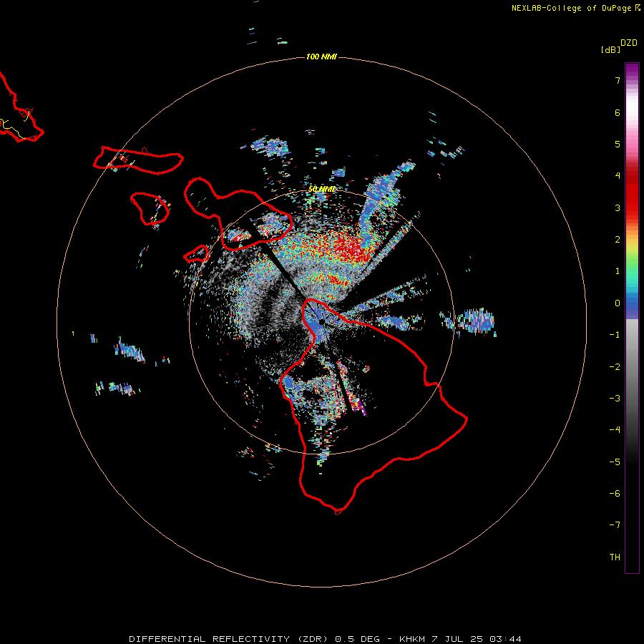644x644 pixels.
Task: Click the [dB] units label
Action: point(610,49)
